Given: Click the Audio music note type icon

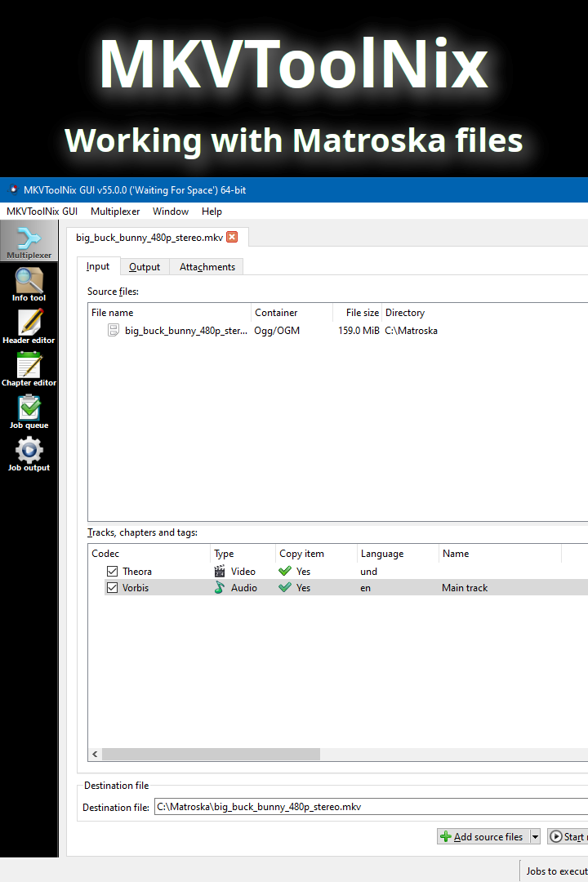Looking at the screenshot, I should point(220,587).
